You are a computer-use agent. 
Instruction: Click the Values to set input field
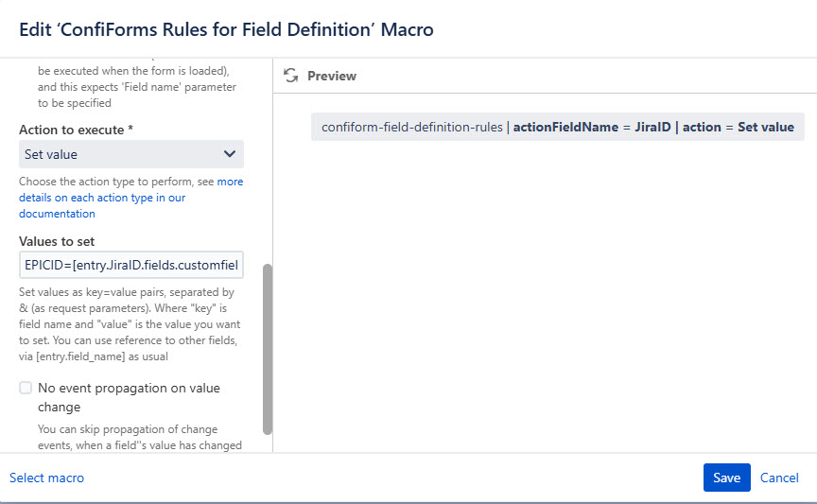pos(131,265)
